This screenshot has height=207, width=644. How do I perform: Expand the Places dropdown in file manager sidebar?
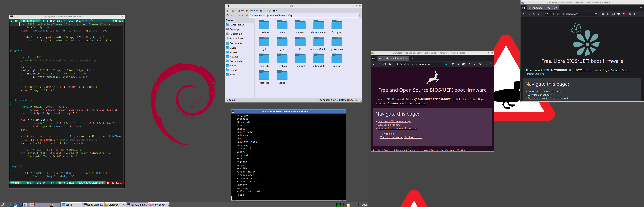(x=252, y=20)
